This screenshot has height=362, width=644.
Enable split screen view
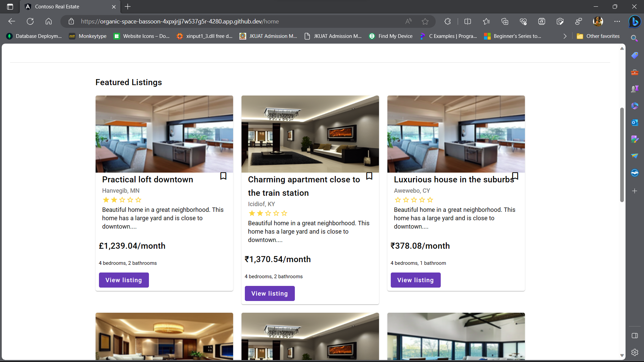click(468, 21)
